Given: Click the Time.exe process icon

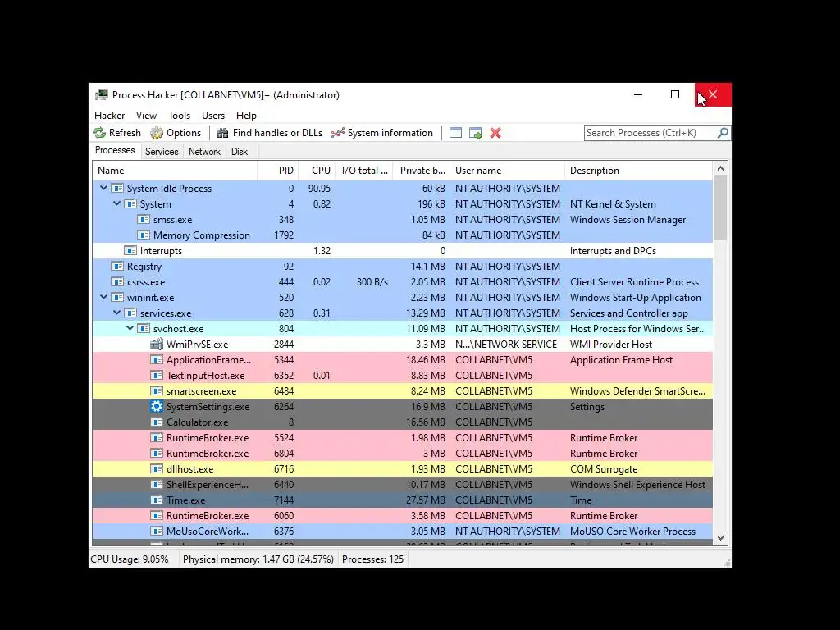Looking at the screenshot, I should [x=157, y=500].
